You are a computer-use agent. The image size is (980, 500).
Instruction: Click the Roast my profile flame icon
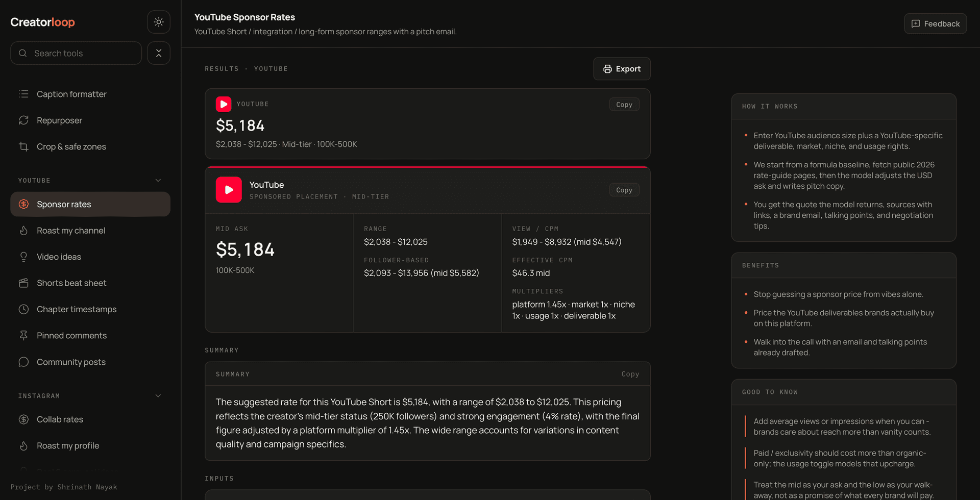tap(23, 446)
